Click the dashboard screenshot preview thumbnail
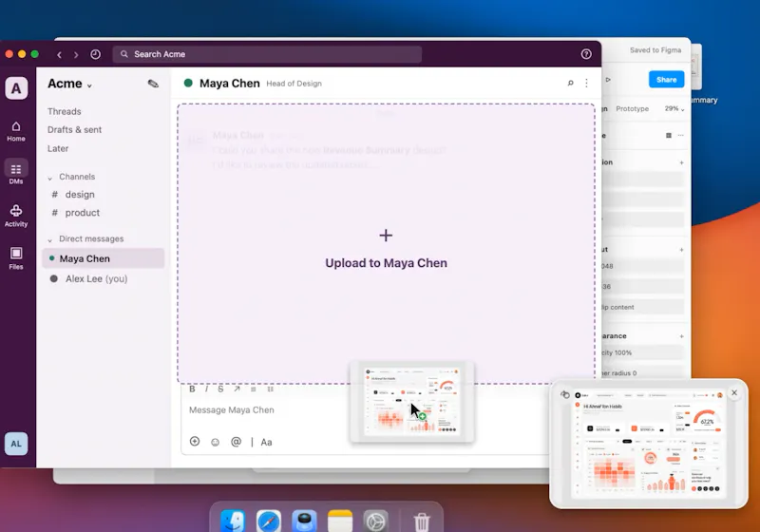Viewport: 760px width, 532px height. (x=649, y=444)
